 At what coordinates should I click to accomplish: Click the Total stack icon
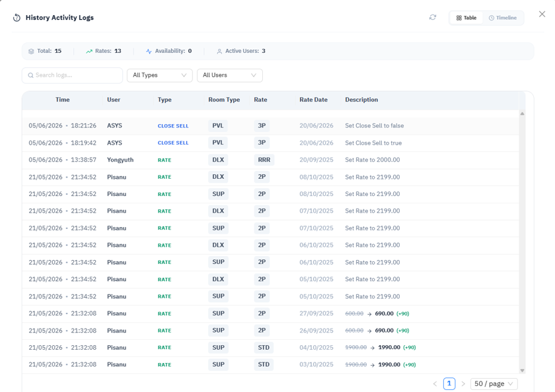(x=31, y=51)
